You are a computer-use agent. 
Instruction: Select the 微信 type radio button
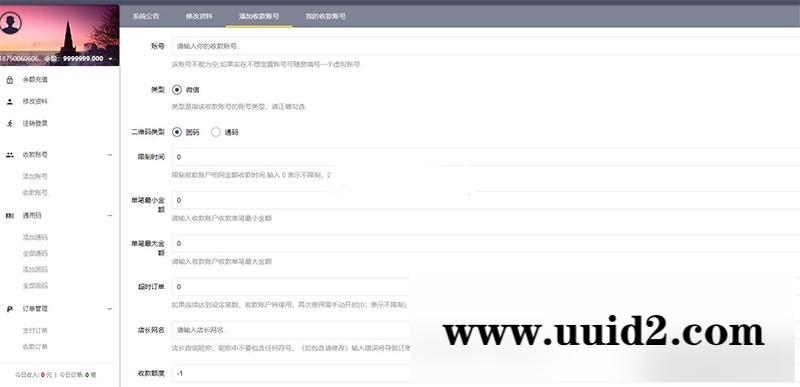pos(177,89)
